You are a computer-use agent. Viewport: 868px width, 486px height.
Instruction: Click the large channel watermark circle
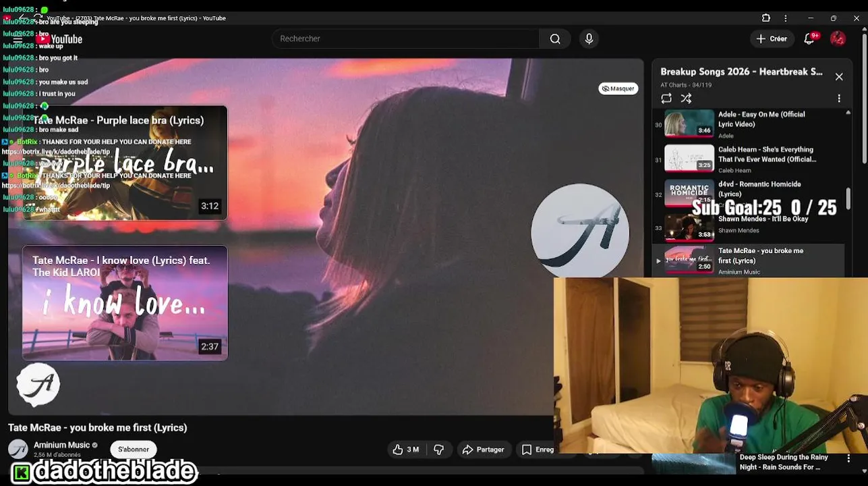click(580, 233)
